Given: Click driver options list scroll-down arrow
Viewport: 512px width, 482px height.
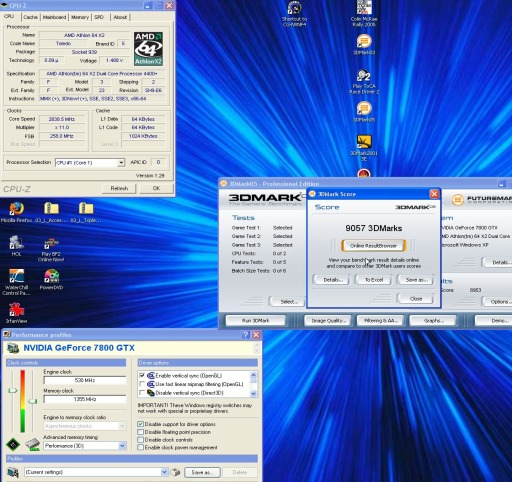Looking at the screenshot, I should (253, 393).
